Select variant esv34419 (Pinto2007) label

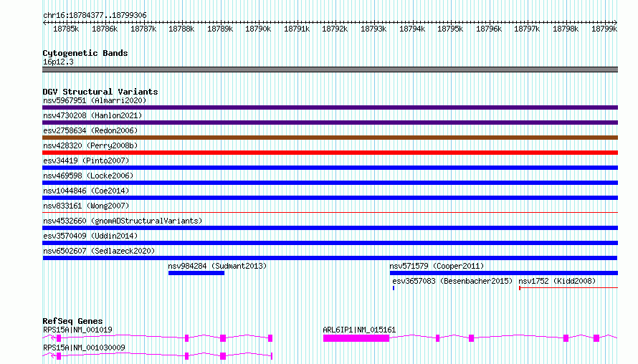(x=86, y=161)
